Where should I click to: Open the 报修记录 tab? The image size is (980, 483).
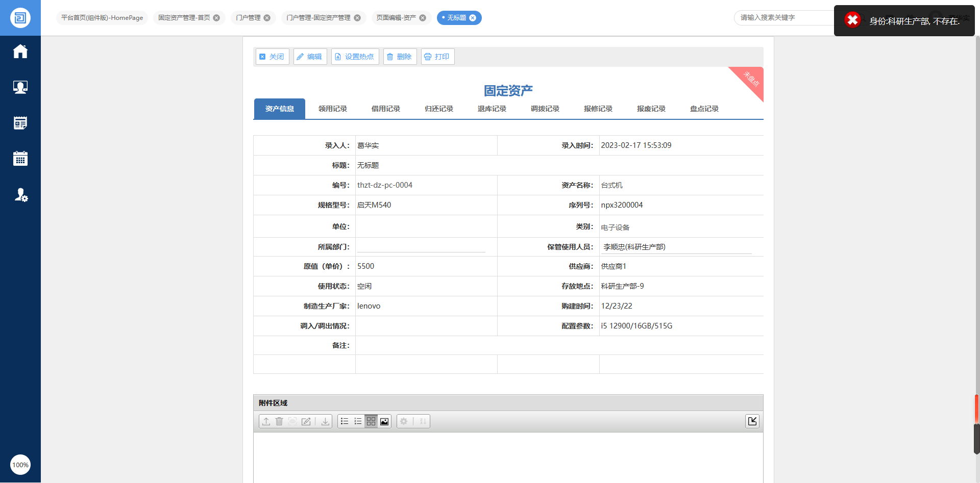coord(598,109)
